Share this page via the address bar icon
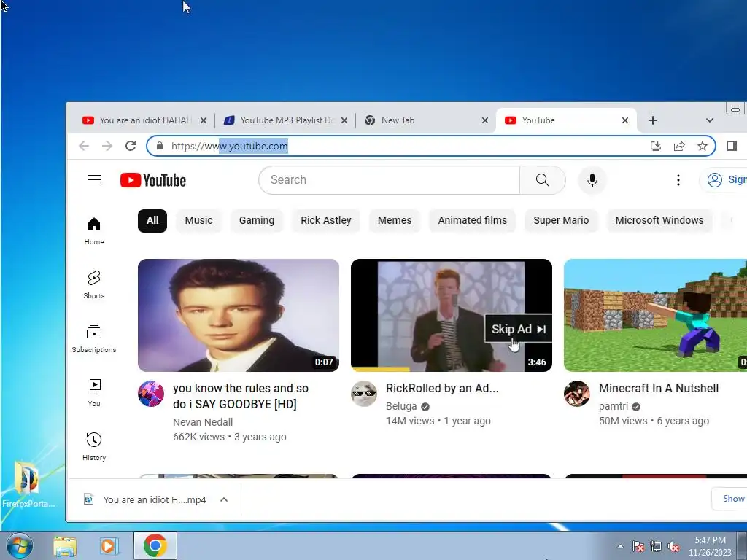The height and width of the screenshot is (560, 747). [679, 146]
